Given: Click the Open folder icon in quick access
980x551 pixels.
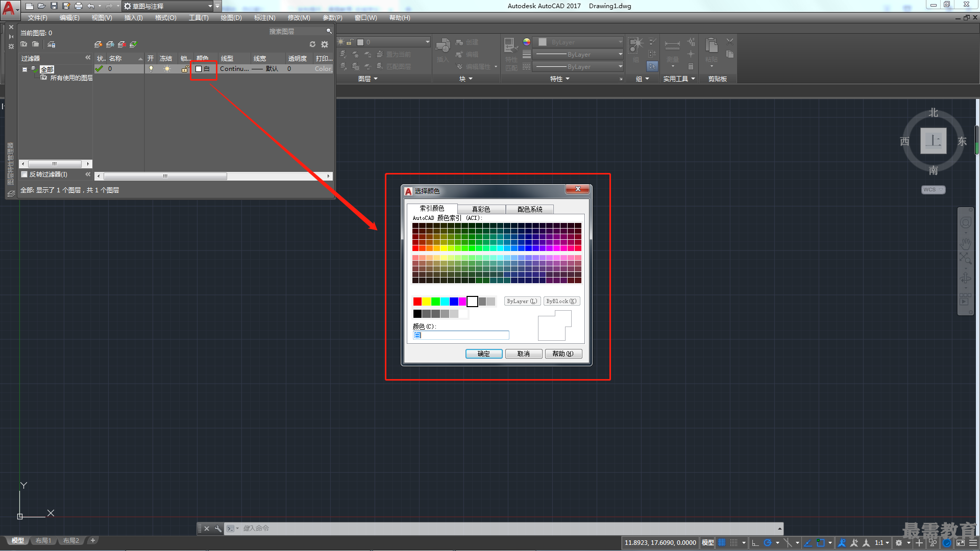Looking at the screenshot, I should [41, 6].
